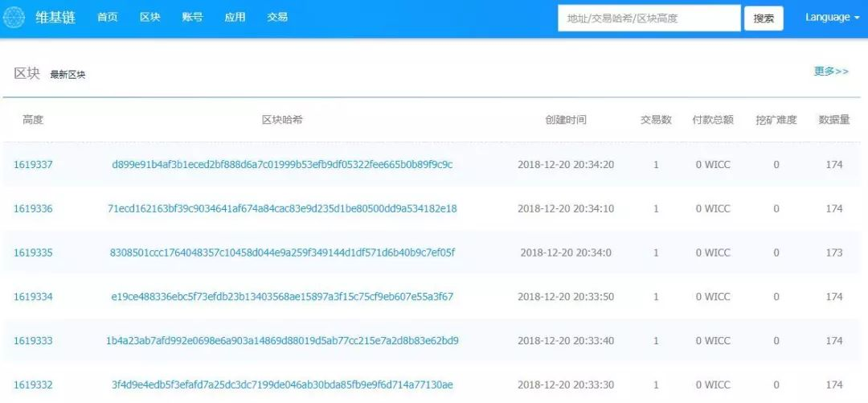868x403 pixels.
Task: Open the 账号 nav item
Action: 192,17
